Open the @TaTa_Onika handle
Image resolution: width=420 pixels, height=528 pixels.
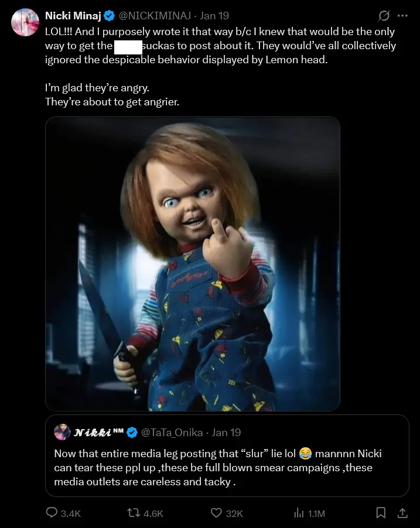(172, 433)
